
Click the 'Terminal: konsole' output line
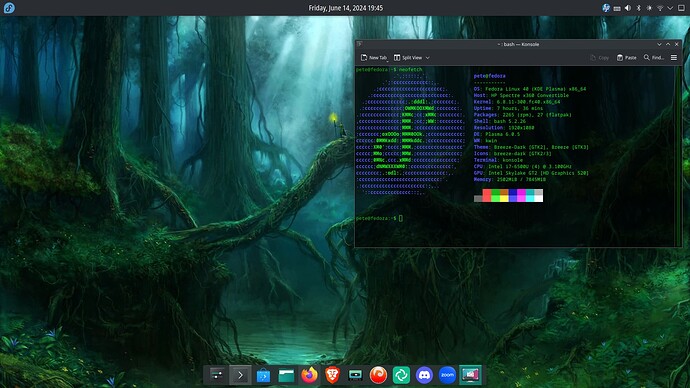point(498,160)
